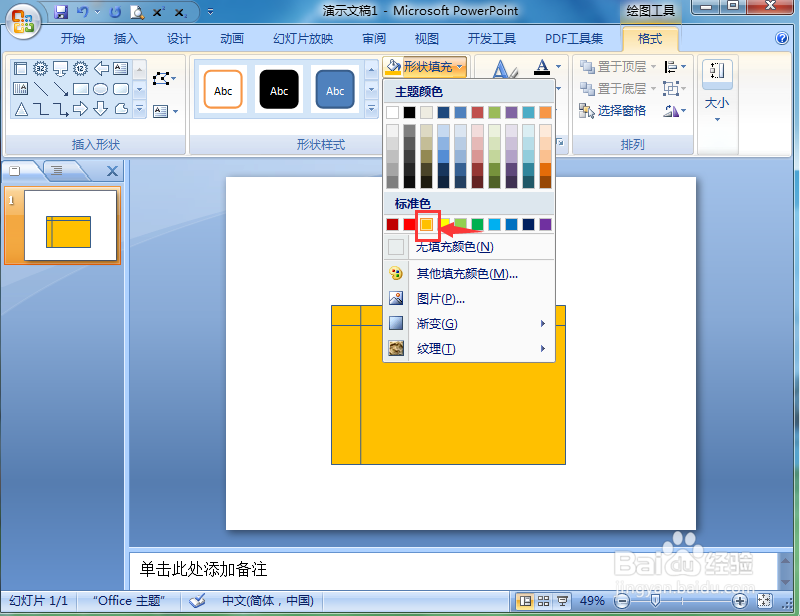The height and width of the screenshot is (616, 800).
Task: Select the oval shape
Action: tap(101, 89)
